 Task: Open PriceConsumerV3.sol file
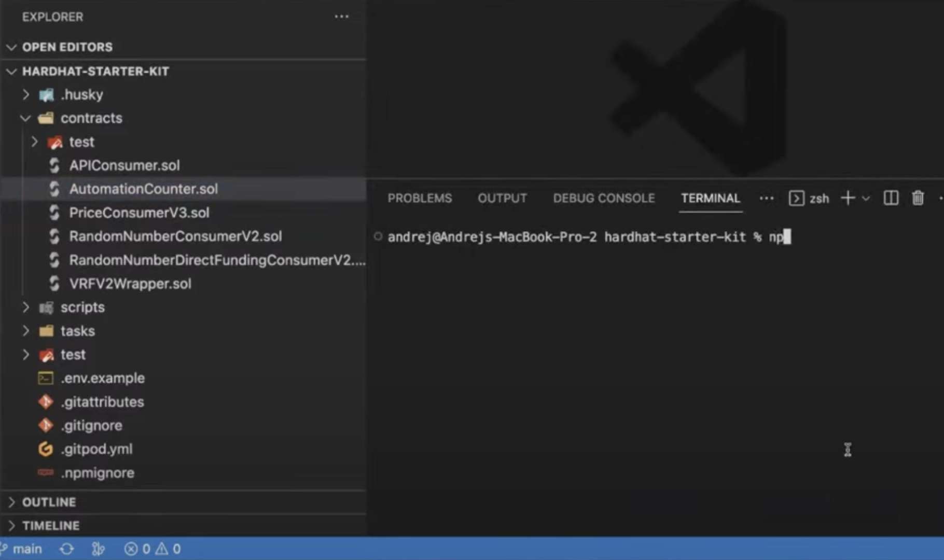coord(139,213)
